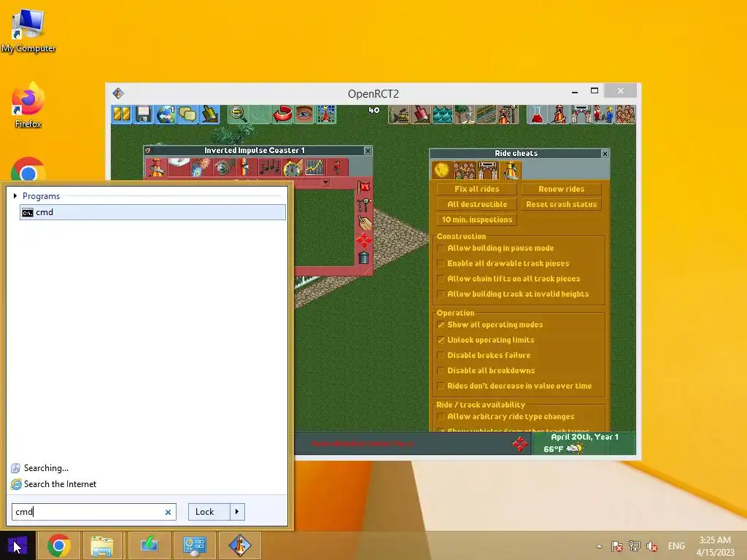The height and width of the screenshot is (560, 747).
Task: Click the construction crane icon in coaster window
Action: pyautogui.click(x=364, y=205)
